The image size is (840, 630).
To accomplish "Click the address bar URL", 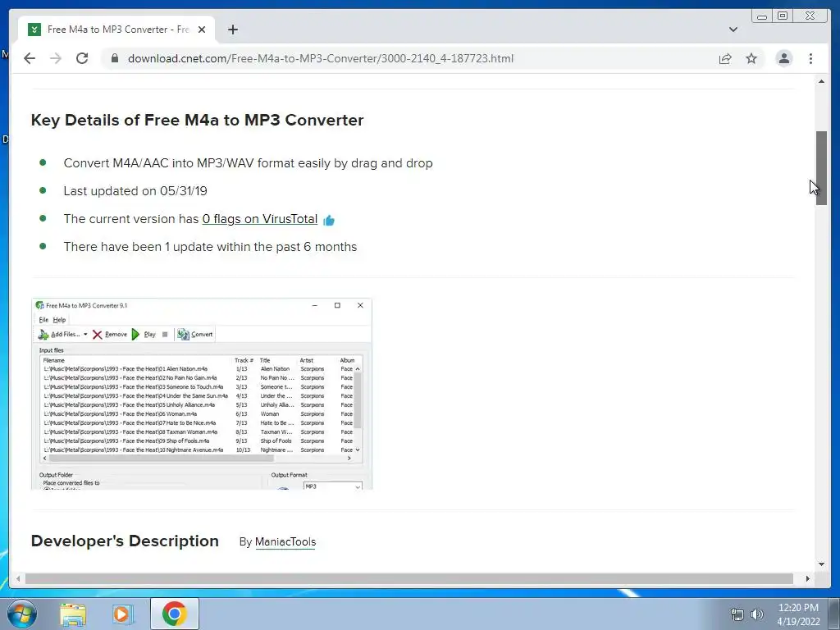I will (x=321, y=58).
